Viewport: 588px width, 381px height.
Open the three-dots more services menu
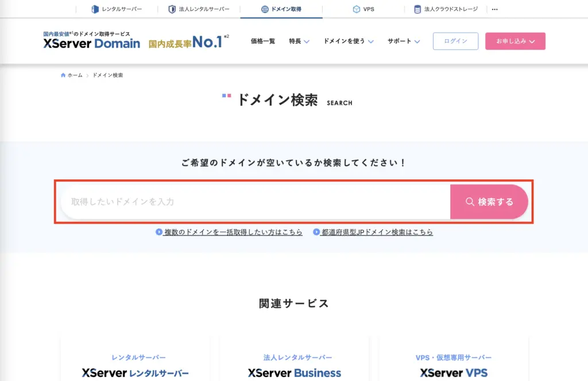494,9
